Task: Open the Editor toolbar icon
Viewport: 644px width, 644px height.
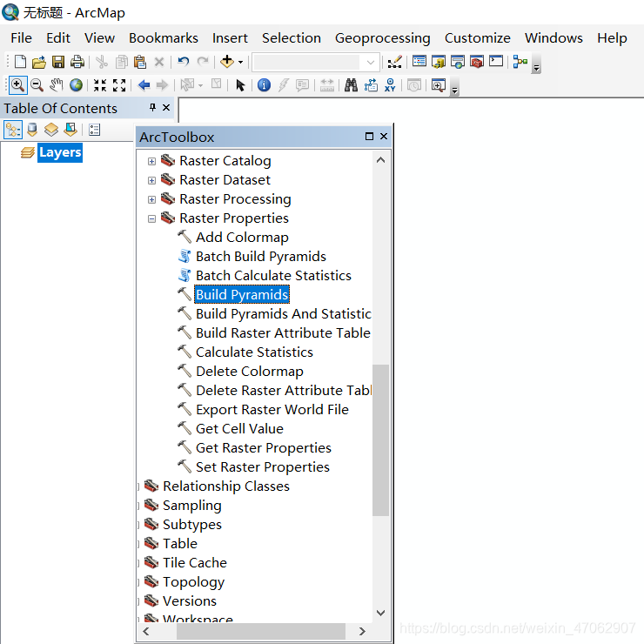Action: 395,62
